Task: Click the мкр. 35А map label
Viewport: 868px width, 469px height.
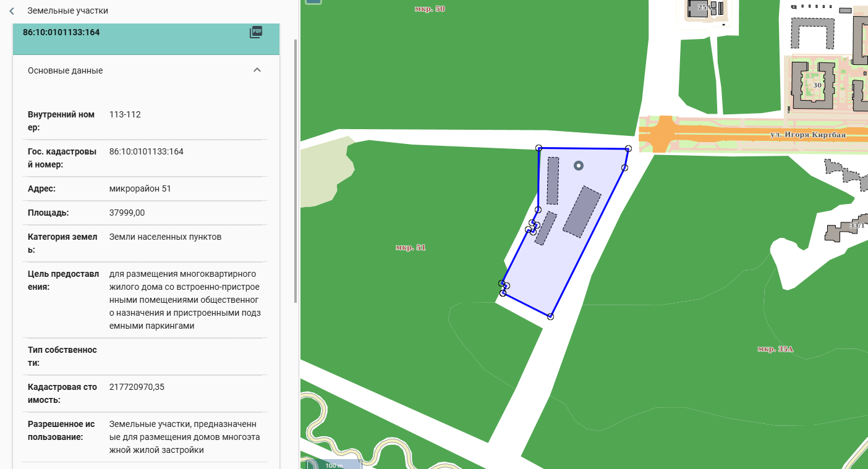Action: tap(775, 349)
